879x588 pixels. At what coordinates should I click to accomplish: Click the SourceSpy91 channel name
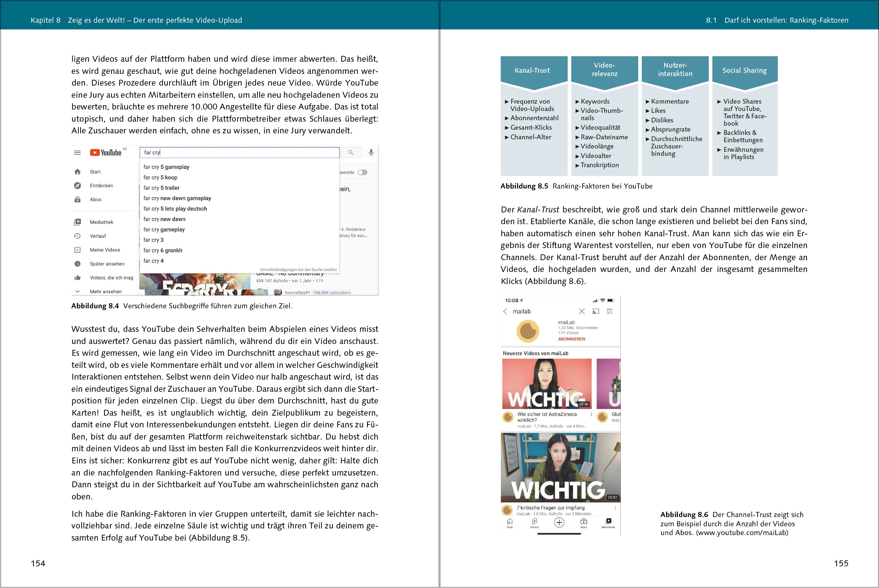[x=297, y=293]
